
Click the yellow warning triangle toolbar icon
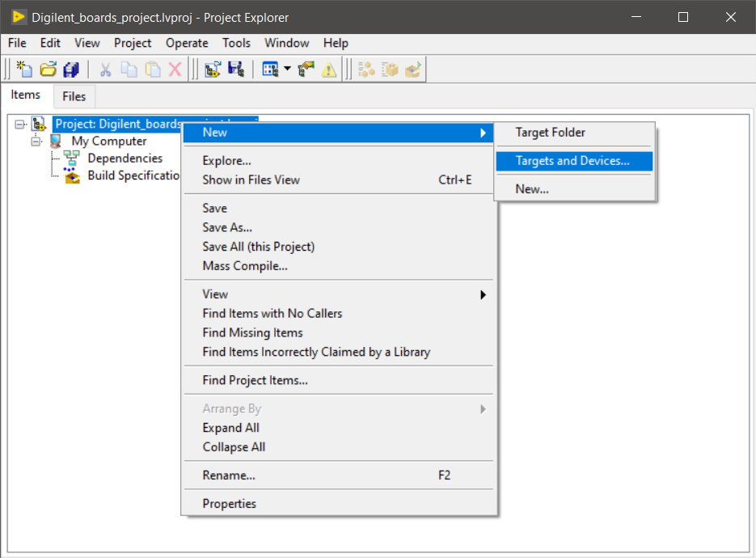[x=329, y=70]
